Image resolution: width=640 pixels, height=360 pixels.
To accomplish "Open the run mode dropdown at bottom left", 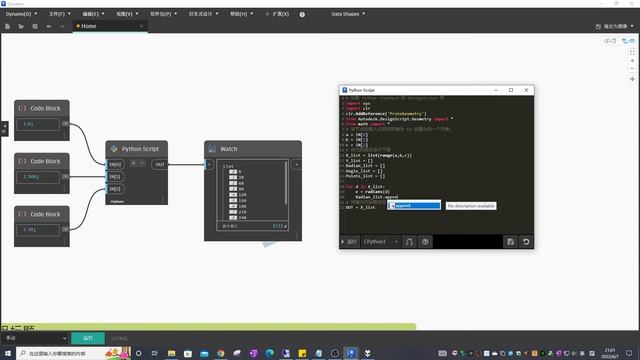I will 36,338.
